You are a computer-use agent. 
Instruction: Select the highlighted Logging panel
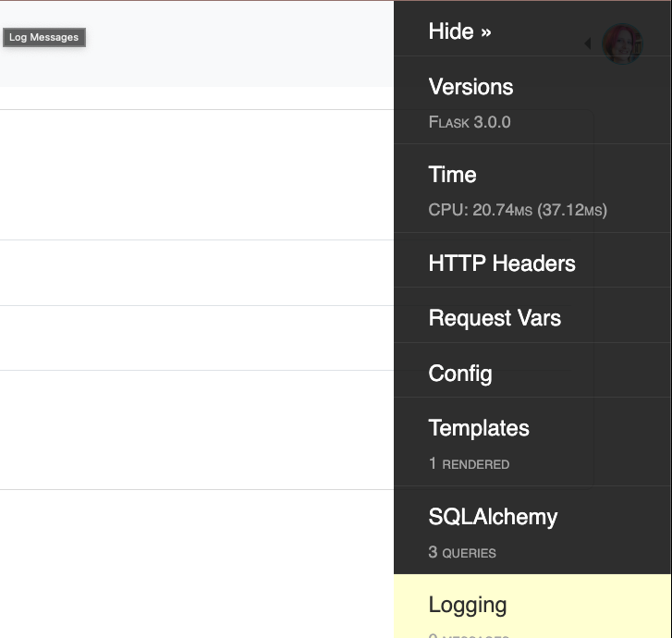pos(468,605)
